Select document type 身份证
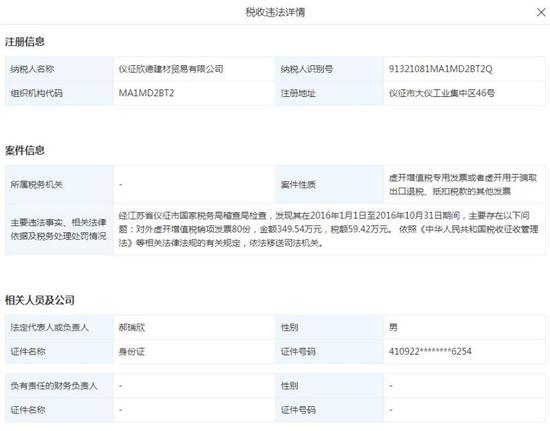Viewport: 550px width, 431px height. [132, 351]
